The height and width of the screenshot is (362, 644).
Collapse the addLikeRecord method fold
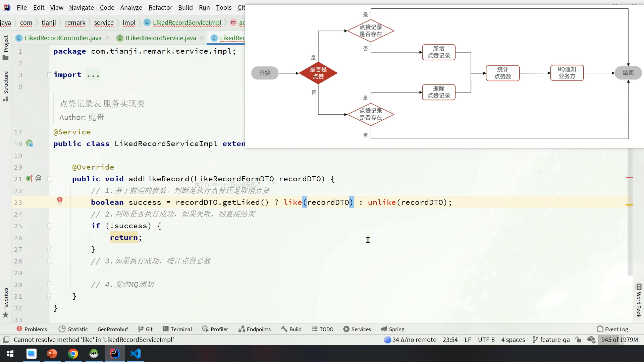50,179
